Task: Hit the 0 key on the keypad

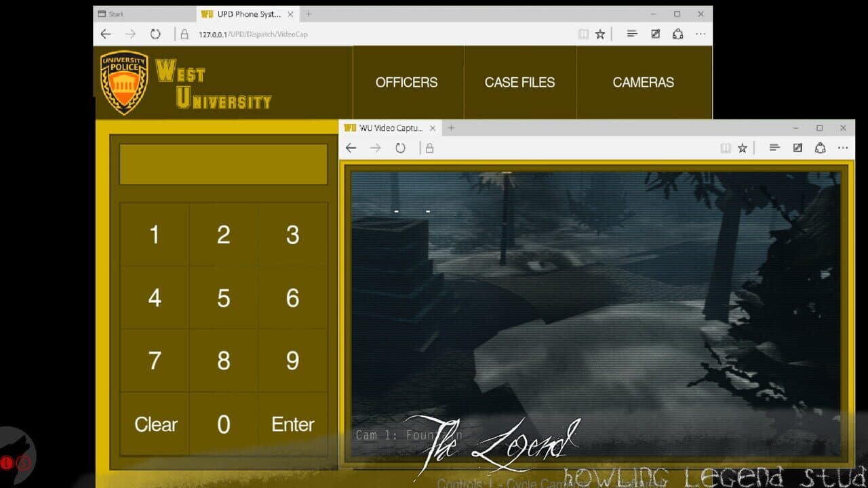Action: coord(224,424)
